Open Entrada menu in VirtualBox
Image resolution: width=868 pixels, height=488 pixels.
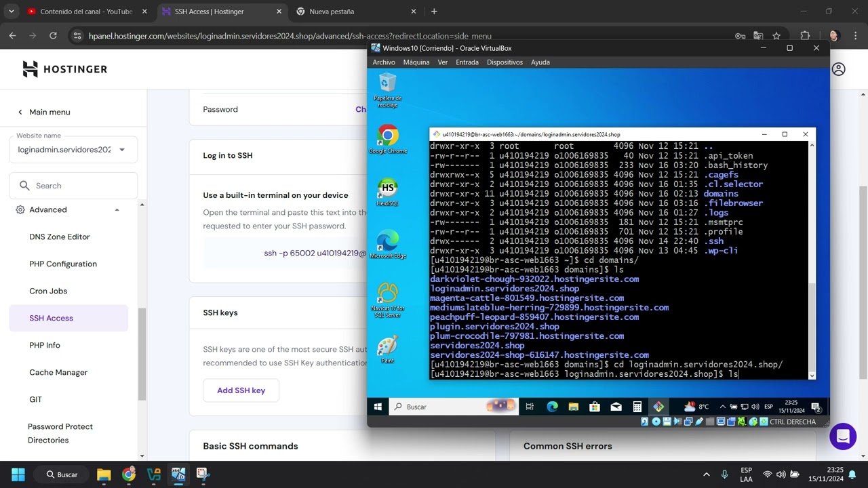[467, 62]
